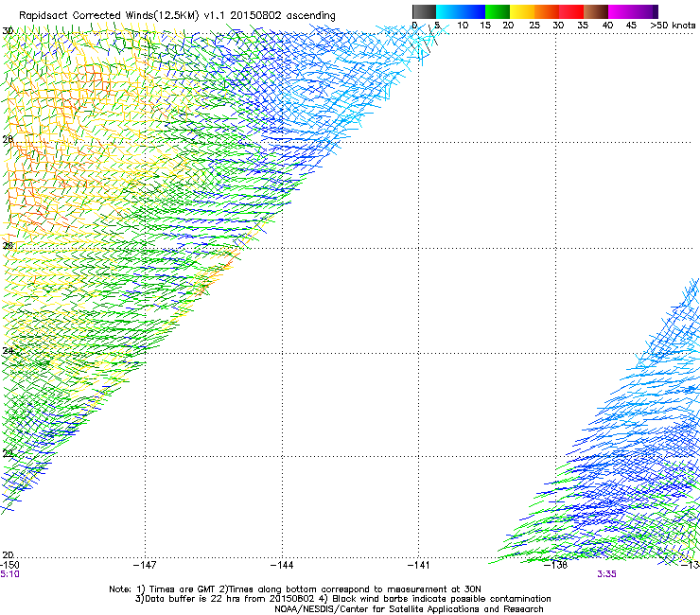
Task: Select the gray 0-5 knots color segment
Action: 424,11
